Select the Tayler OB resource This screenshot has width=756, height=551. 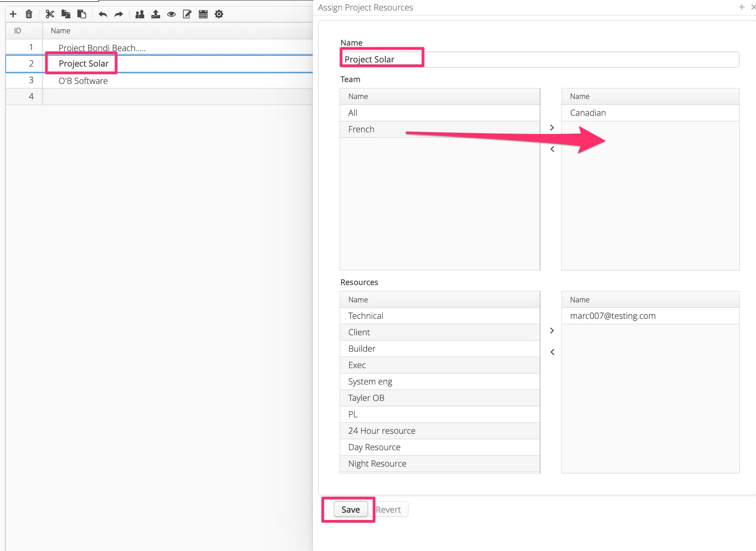440,398
